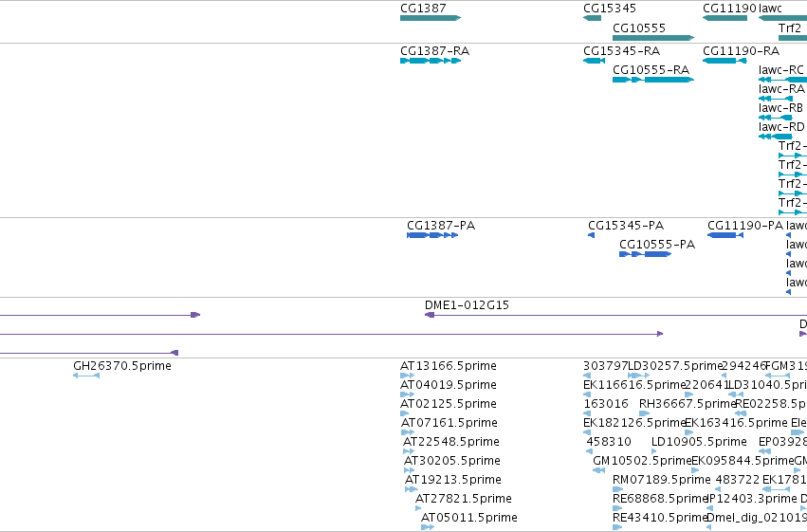
Task: Select the CG1387-RA transcript
Action: click(x=431, y=61)
